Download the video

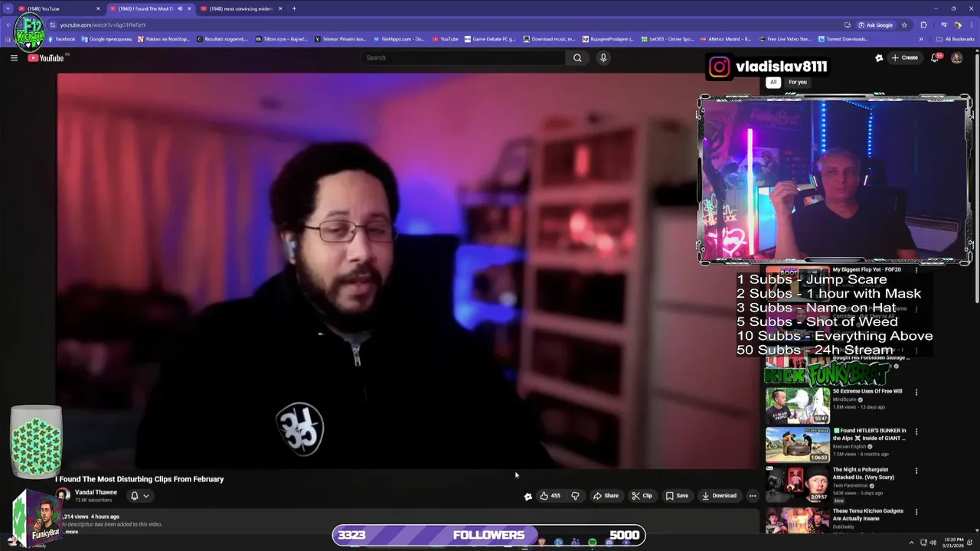(719, 496)
